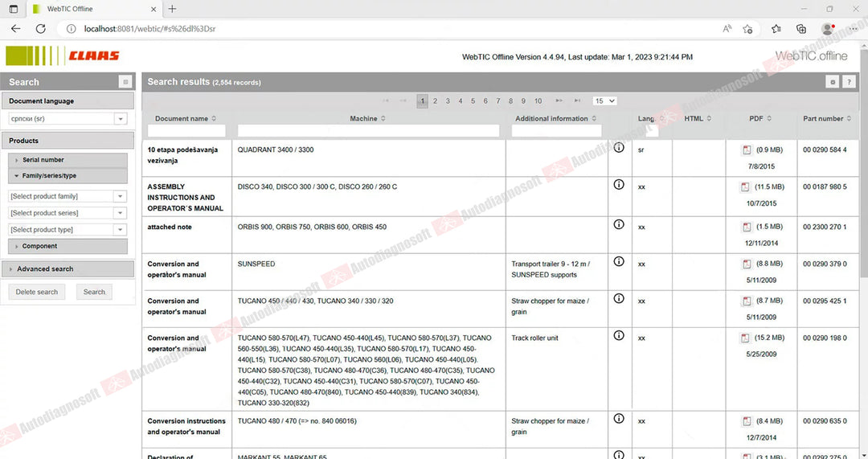
Task: Go to previous results page
Action: click(403, 100)
